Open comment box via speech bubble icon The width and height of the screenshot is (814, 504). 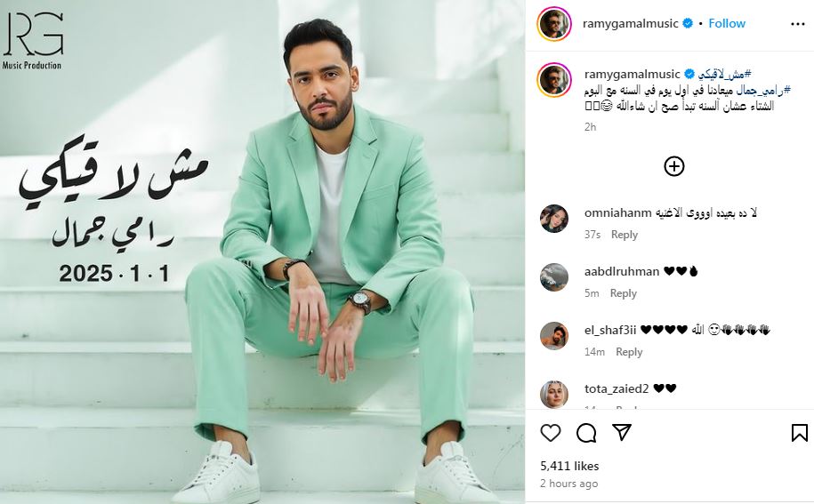click(586, 432)
